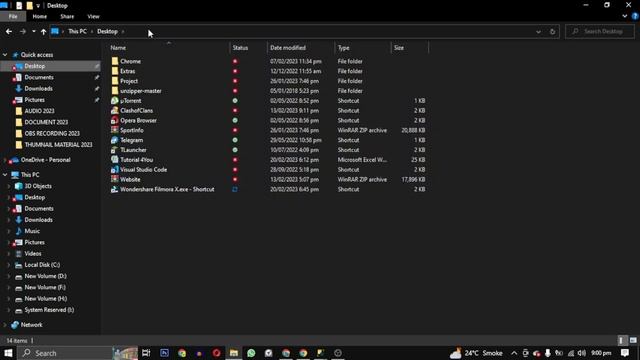The width and height of the screenshot is (640, 360).
Task: Open Task View from the taskbar
Action: 146,353
